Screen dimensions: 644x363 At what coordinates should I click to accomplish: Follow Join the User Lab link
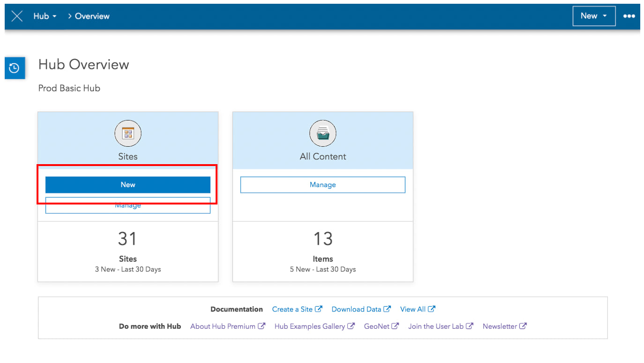pyautogui.click(x=441, y=326)
